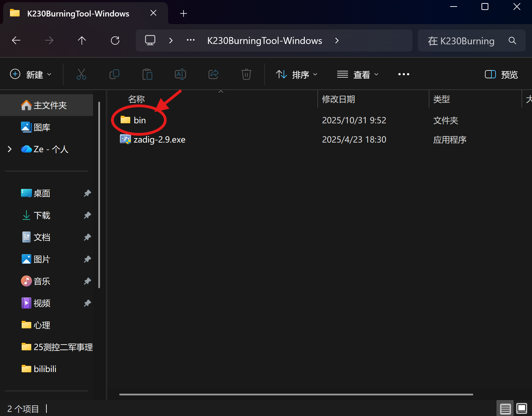Switch to details view layout button
Viewport: 532px width, 416px height.
tap(505, 408)
